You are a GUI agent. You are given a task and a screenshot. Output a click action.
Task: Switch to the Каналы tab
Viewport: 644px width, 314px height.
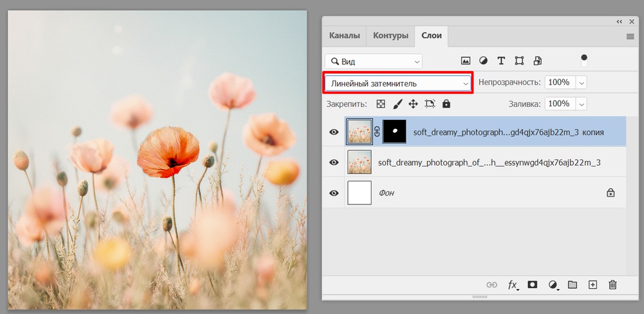click(345, 35)
